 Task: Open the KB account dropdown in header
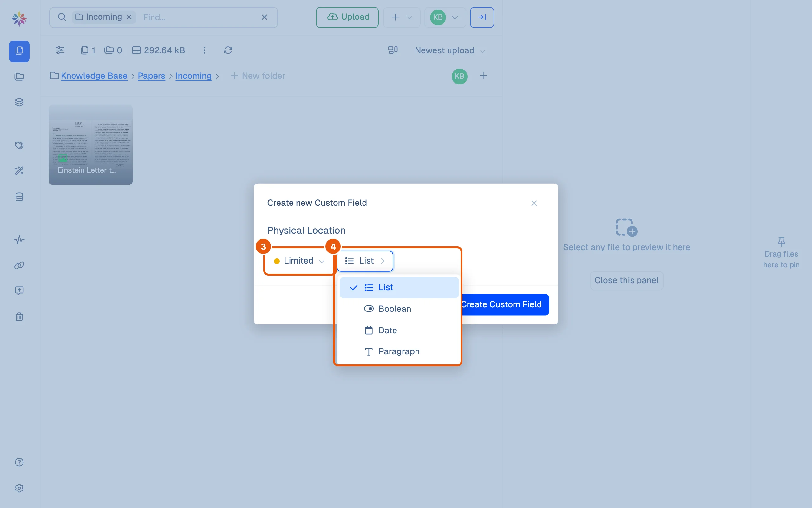[445, 17]
